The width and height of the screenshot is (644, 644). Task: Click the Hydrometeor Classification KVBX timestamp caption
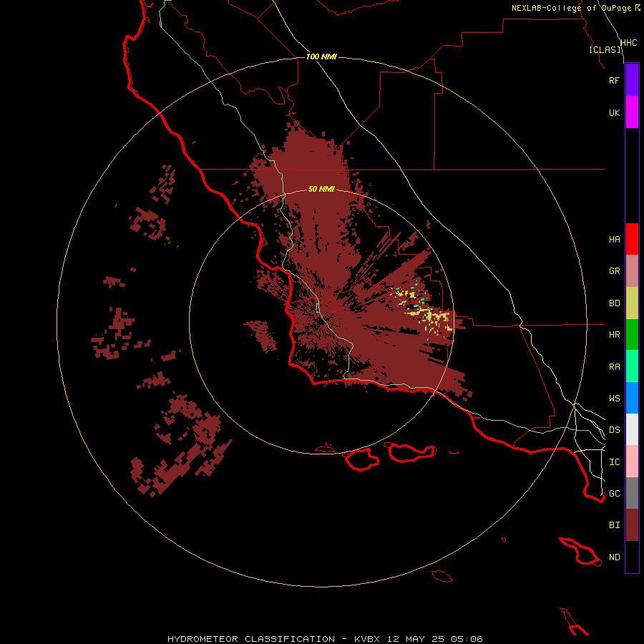pyautogui.click(x=325, y=639)
